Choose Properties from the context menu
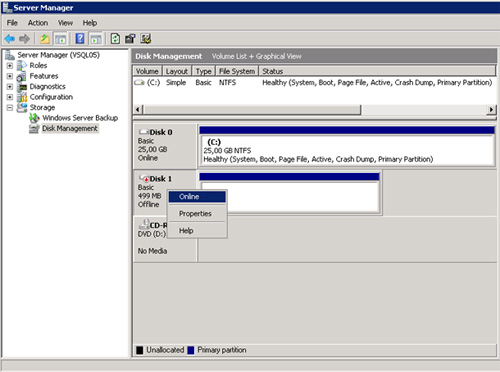 click(x=197, y=214)
